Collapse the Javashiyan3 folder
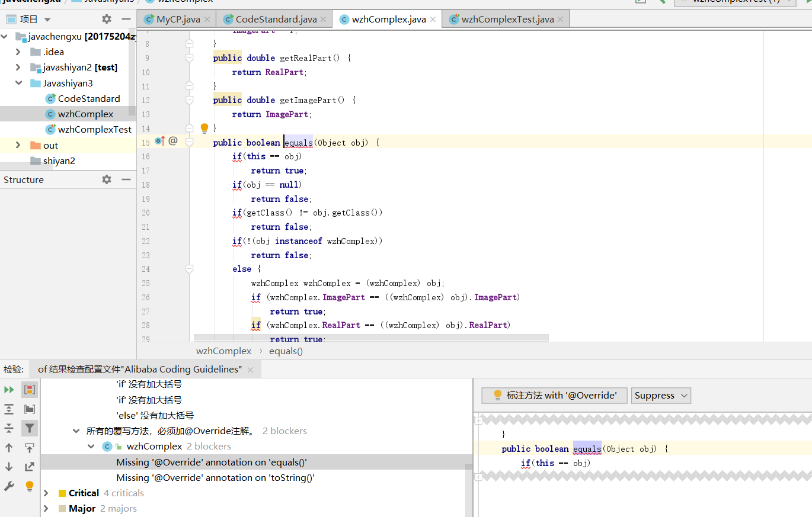 click(x=18, y=83)
